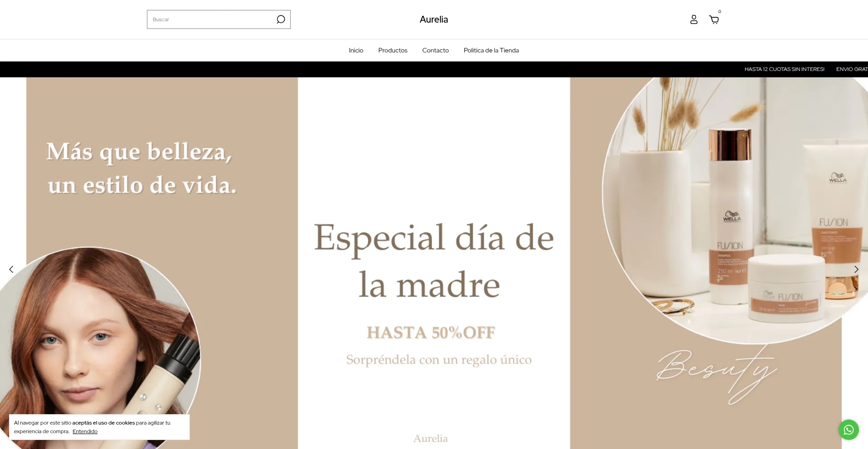Click the red-haired woman photo

pyautogui.click(x=90, y=335)
